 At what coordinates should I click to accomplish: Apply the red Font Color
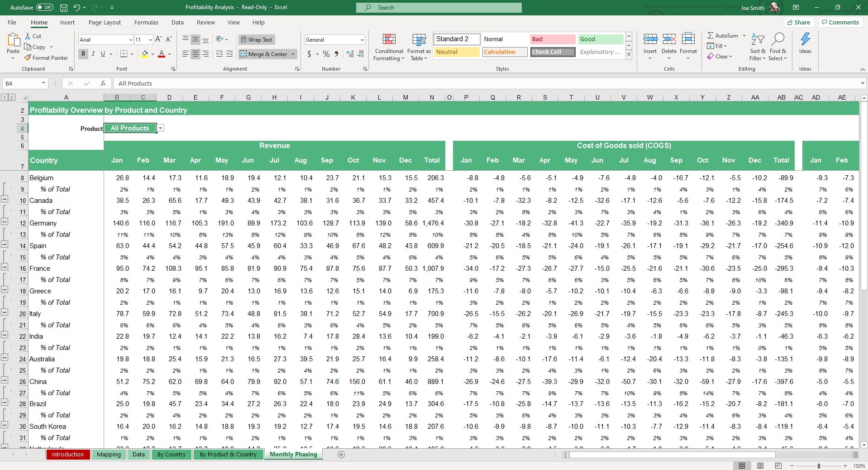162,54
